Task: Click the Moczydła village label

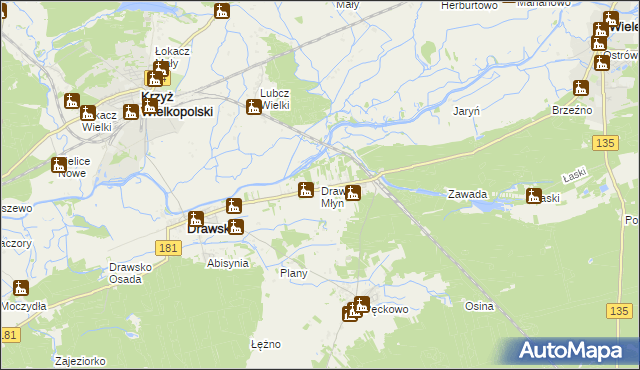Action: click(24, 306)
